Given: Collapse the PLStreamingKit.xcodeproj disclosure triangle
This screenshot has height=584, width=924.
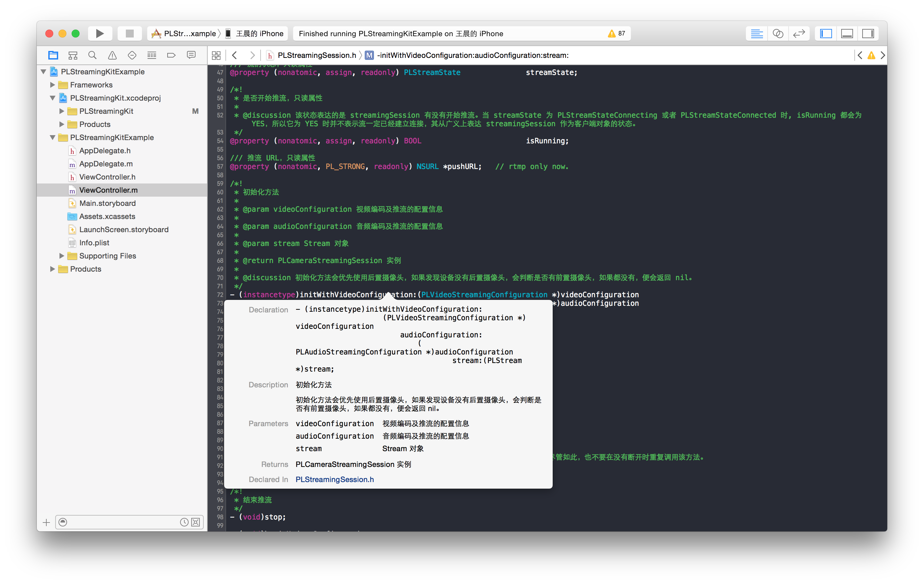Looking at the screenshot, I should pos(53,98).
